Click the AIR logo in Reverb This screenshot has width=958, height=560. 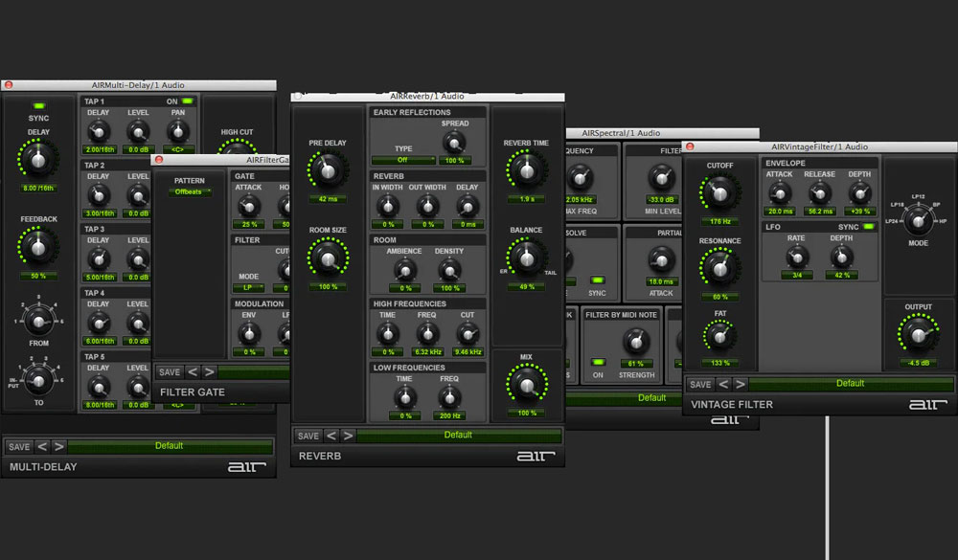click(x=536, y=457)
